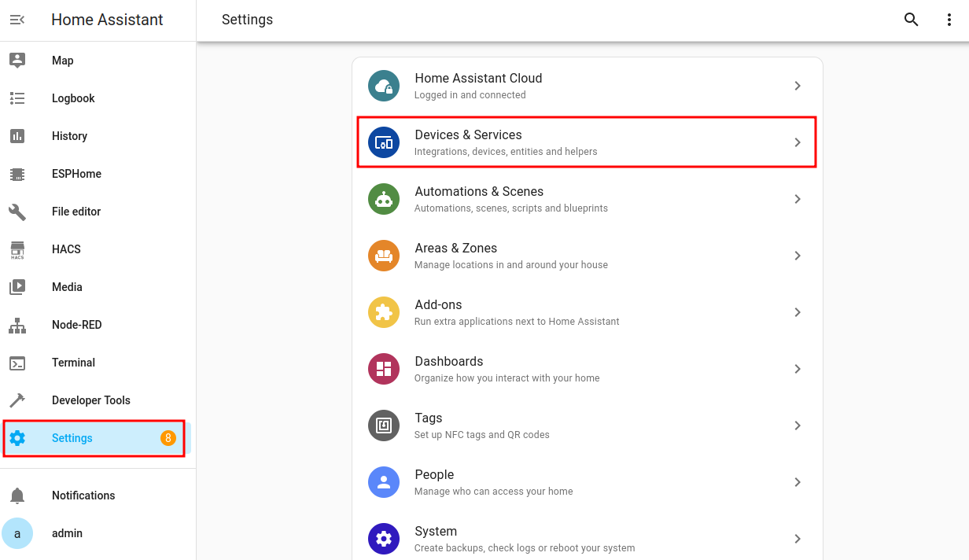Click the admin username label
The image size is (969, 560).
pos(67,533)
